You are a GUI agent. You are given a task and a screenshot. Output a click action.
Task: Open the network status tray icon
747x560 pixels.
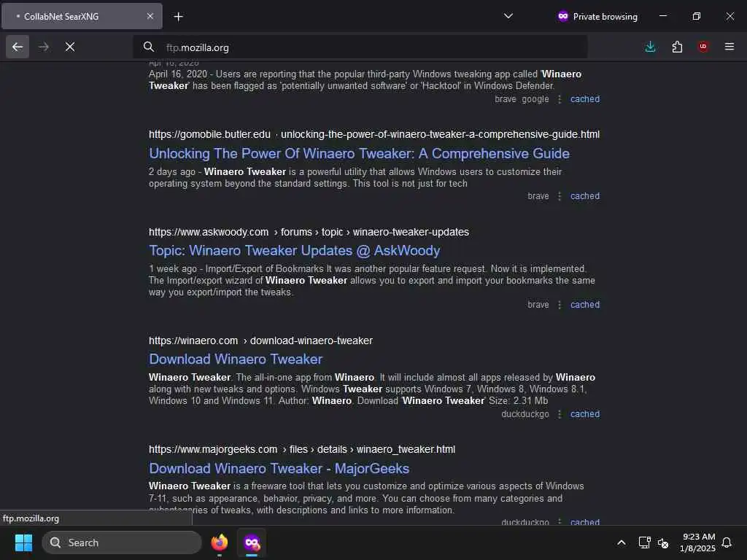[x=644, y=542]
